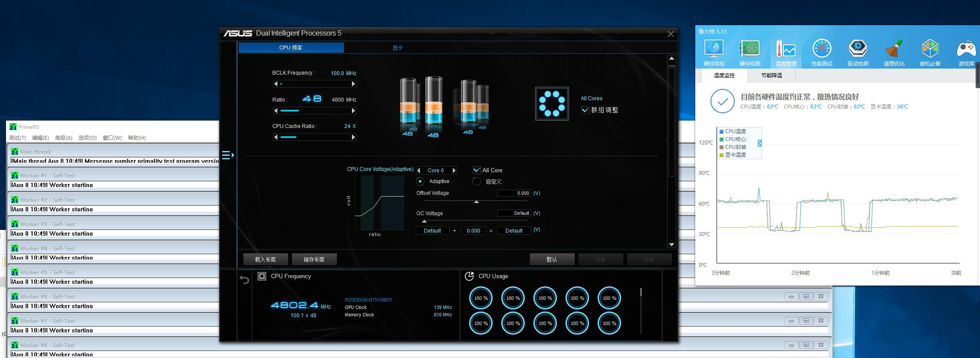Click the OC Voltage Default input field
Viewport: 980px width, 358px height.
(x=514, y=213)
